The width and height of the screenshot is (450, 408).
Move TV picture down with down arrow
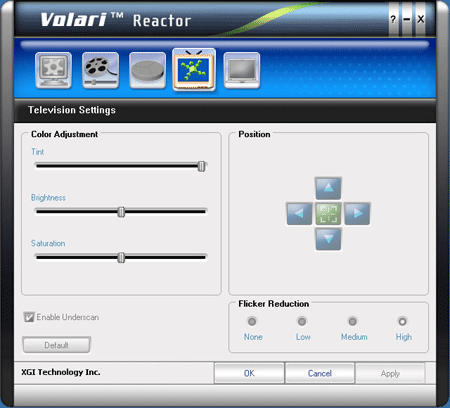pyautogui.click(x=328, y=239)
